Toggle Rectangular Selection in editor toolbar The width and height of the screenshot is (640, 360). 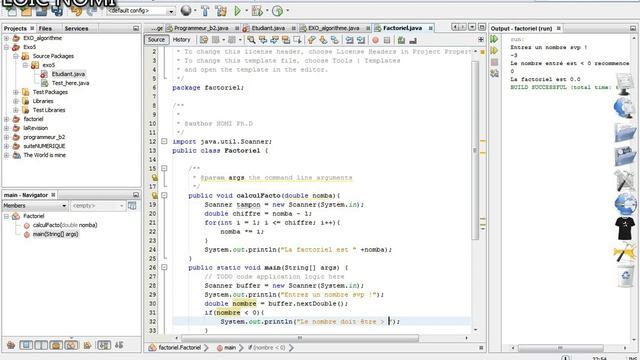pyautogui.click(x=297, y=40)
